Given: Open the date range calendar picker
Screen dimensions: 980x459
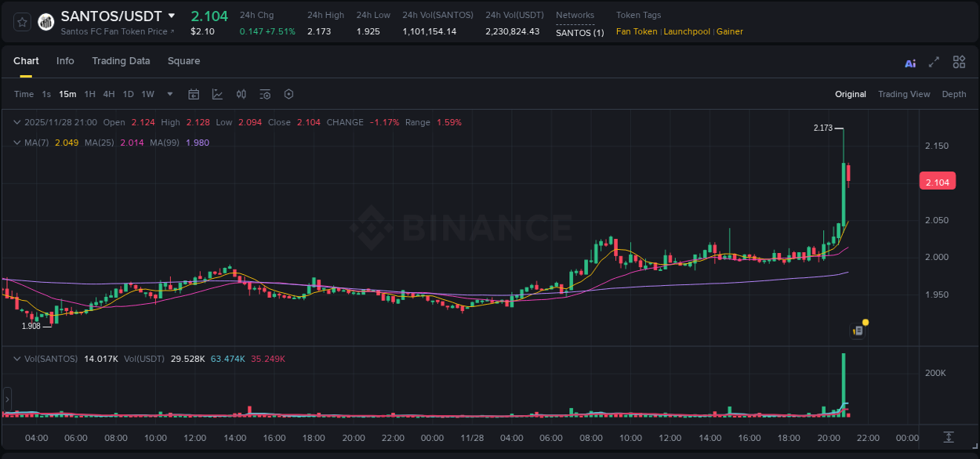Looking at the screenshot, I should point(194,94).
